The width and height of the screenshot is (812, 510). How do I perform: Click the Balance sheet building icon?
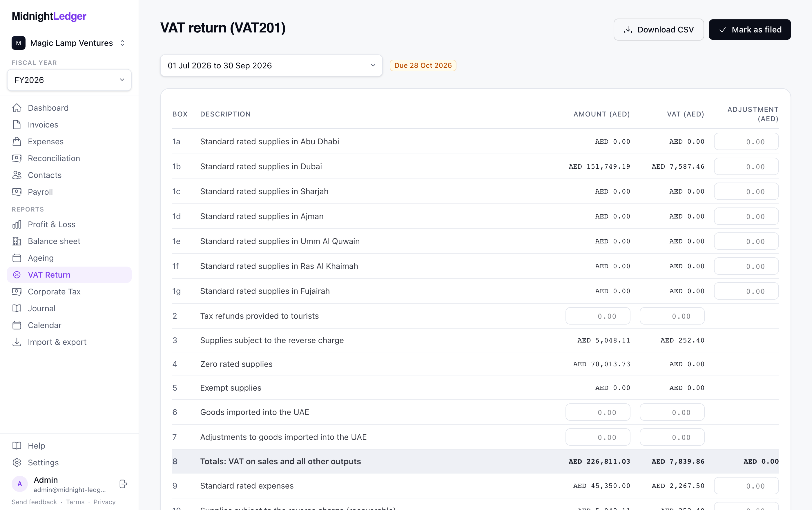coord(17,241)
